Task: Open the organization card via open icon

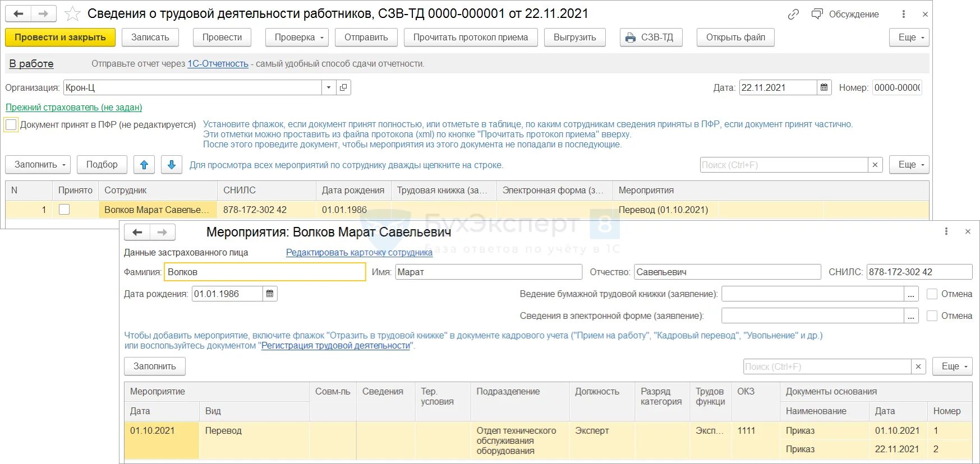Action: tap(343, 87)
